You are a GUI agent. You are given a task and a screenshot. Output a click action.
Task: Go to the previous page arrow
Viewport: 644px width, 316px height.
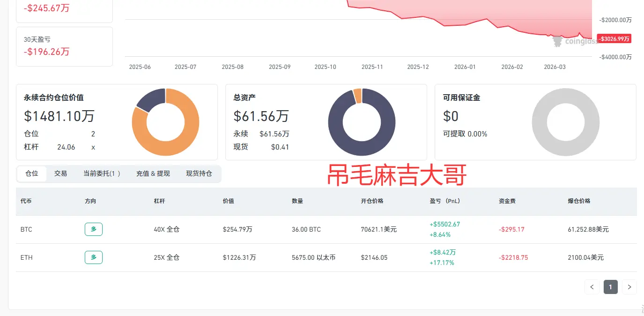[x=592, y=287]
